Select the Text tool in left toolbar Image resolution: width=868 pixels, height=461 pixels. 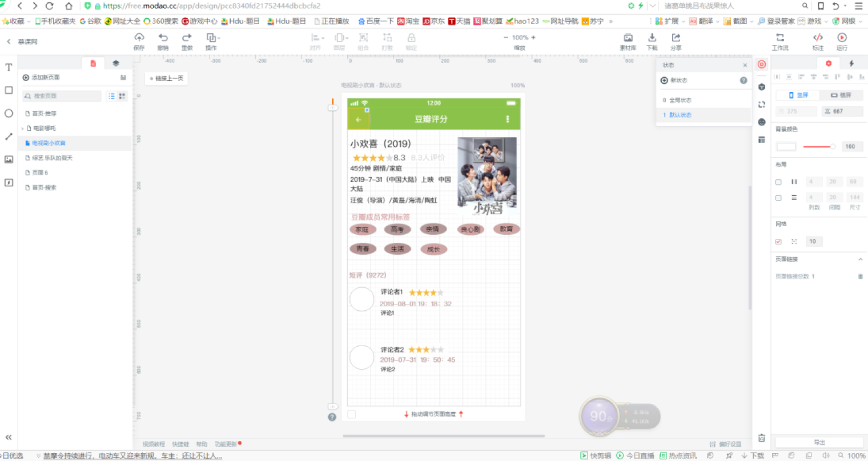pos(9,67)
